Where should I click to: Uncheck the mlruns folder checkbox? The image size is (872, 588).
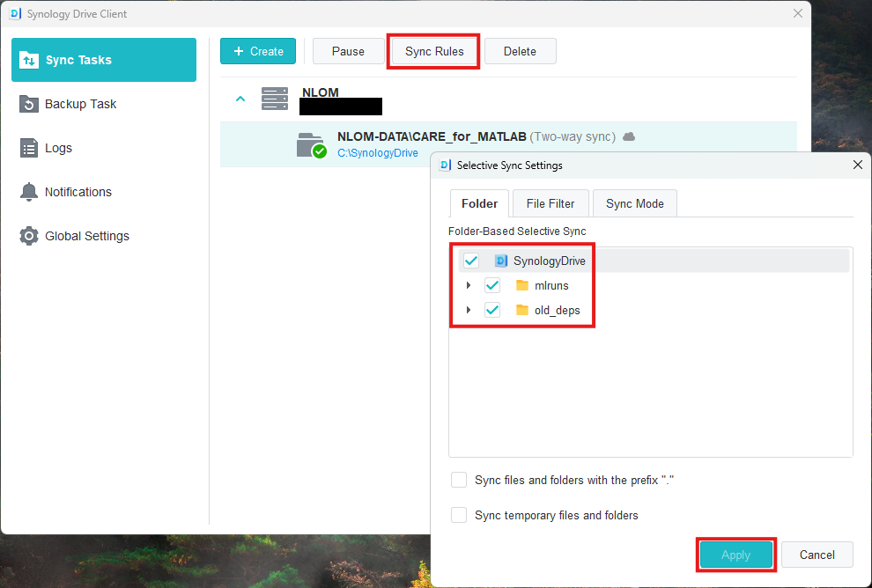coord(492,285)
